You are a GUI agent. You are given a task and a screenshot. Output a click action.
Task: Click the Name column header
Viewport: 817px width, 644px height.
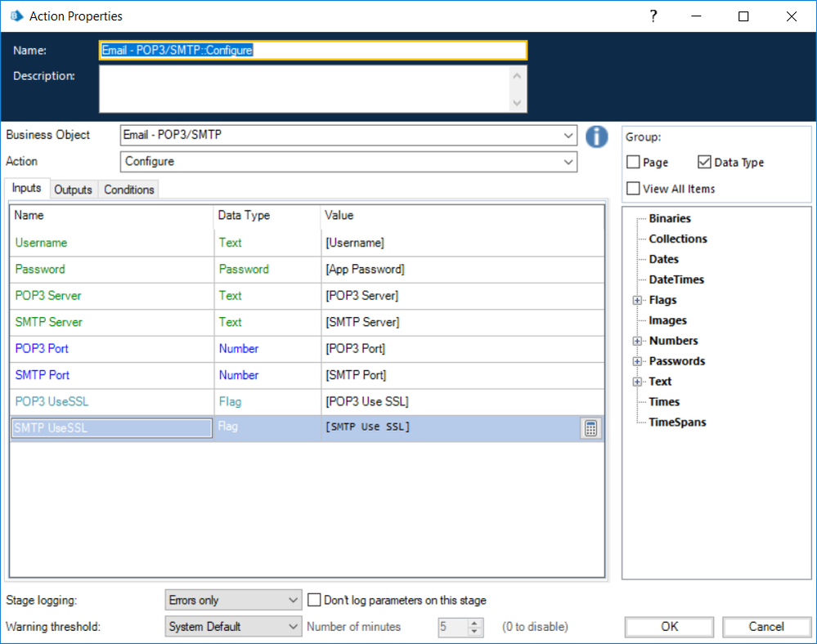tap(111, 216)
